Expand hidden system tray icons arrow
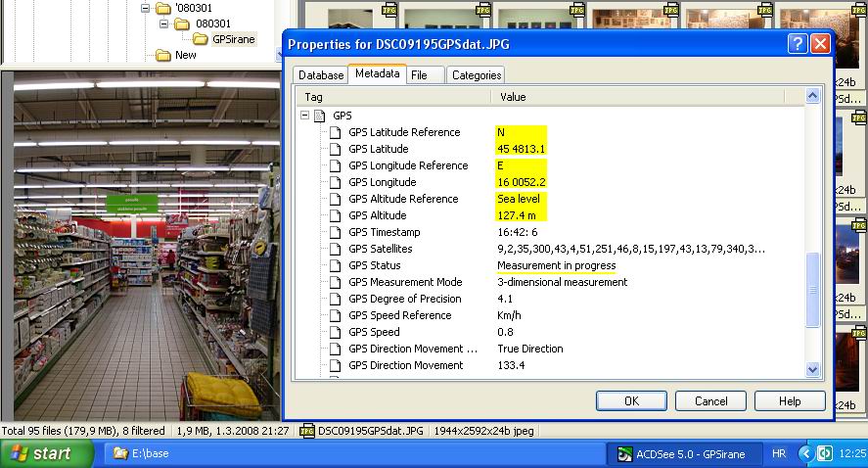The image size is (868, 468). point(806,453)
